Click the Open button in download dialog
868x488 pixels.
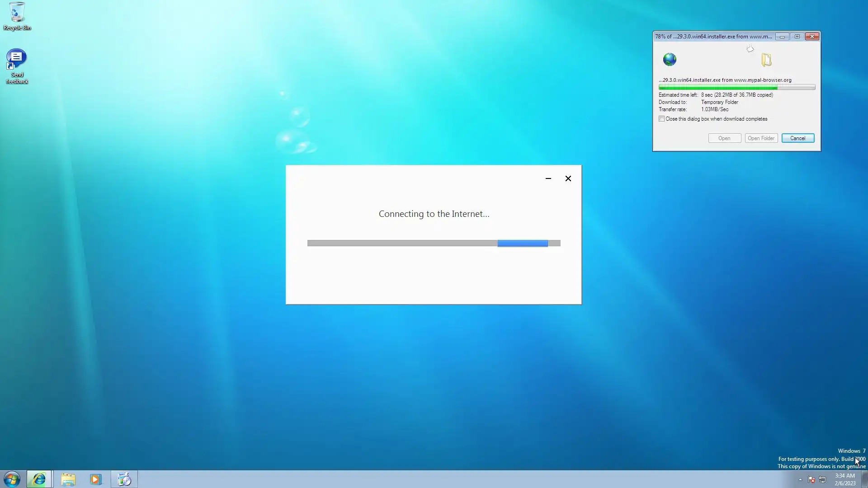pos(724,138)
